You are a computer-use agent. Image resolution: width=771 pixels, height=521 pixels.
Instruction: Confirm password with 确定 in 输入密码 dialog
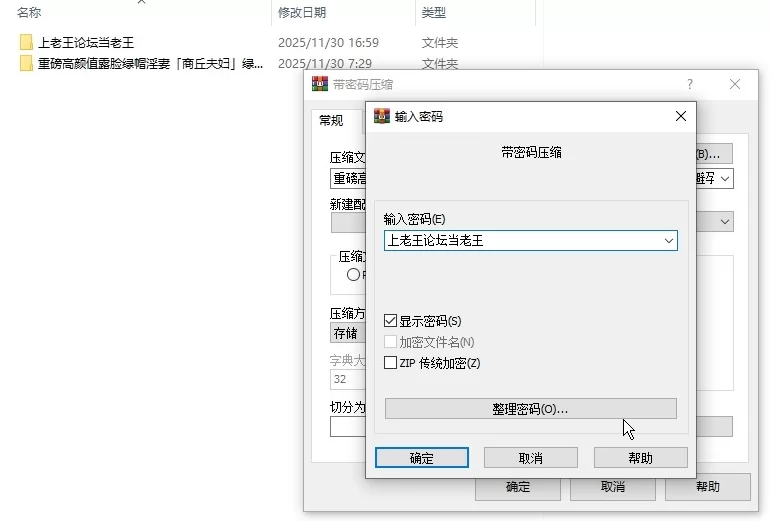(422, 458)
